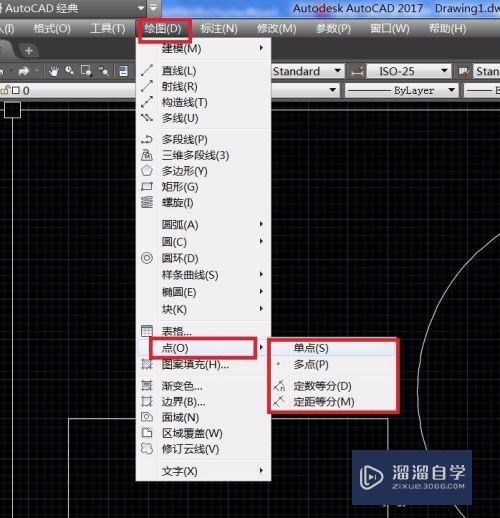This screenshot has width=500, height=518.
Task: Choose the Helix (螺旋) icon
Action: [147, 202]
